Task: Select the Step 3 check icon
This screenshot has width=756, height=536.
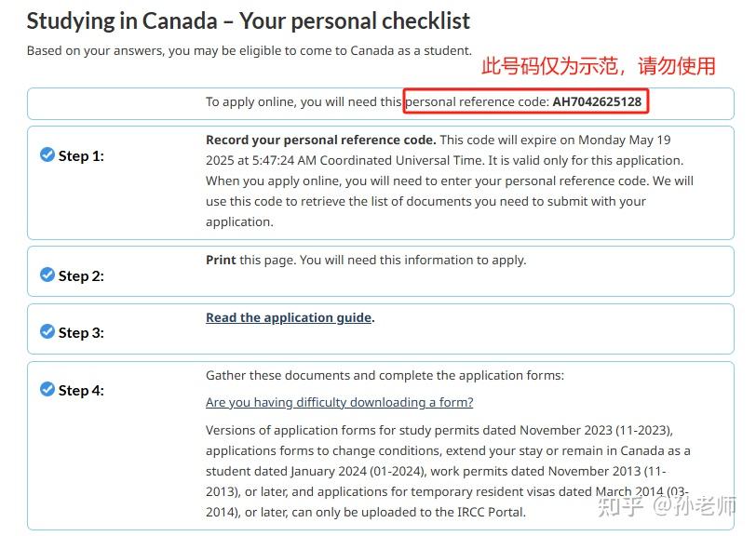Action: pos(47,331)
